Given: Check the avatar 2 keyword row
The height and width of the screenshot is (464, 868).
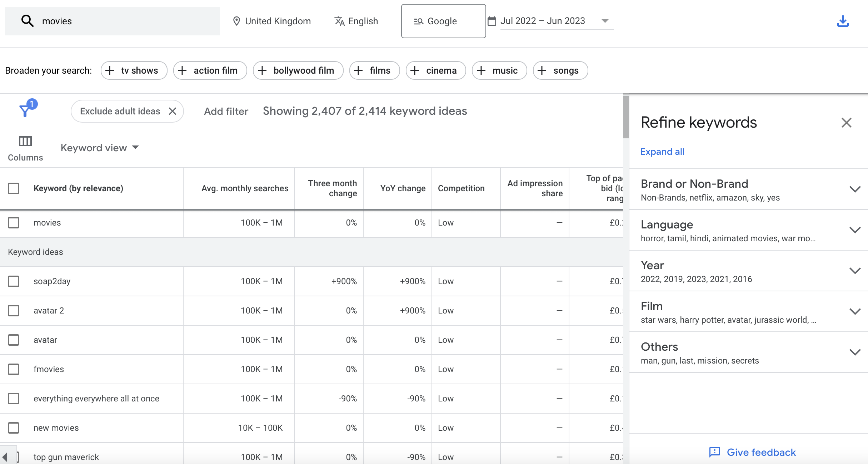Looking at the screenshot, I should pos(14,311).
